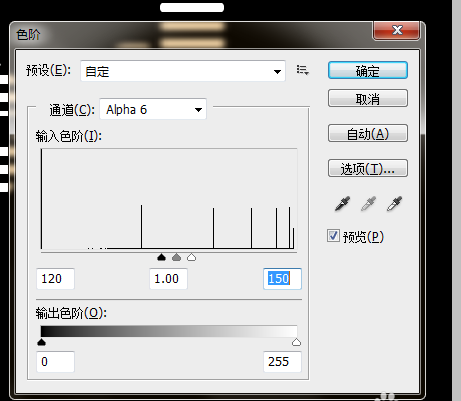Click the midtone field showing 1.00
Screen dimensions: 461x401
click(x=168, y=279)
